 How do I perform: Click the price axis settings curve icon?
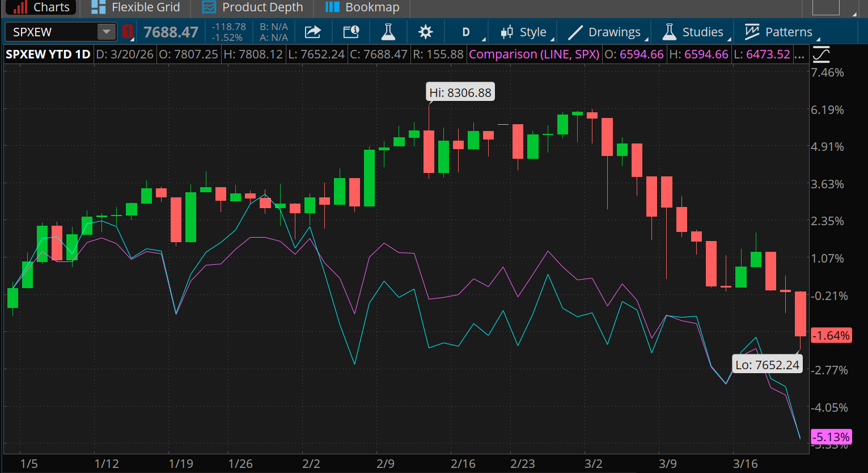821,54
